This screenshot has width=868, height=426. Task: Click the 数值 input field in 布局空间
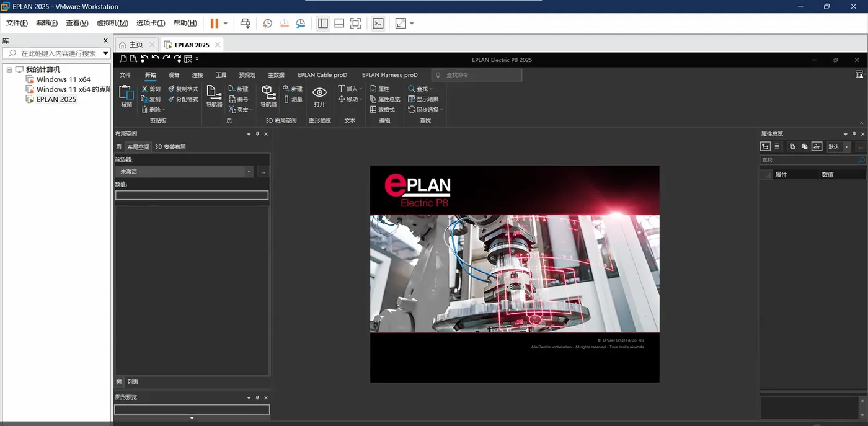pyautogui.click(x=192, y=195)
